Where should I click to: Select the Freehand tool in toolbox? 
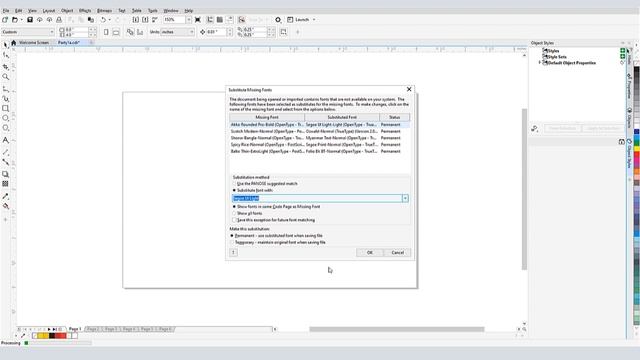pyautogui.click(x=5, y=89)
